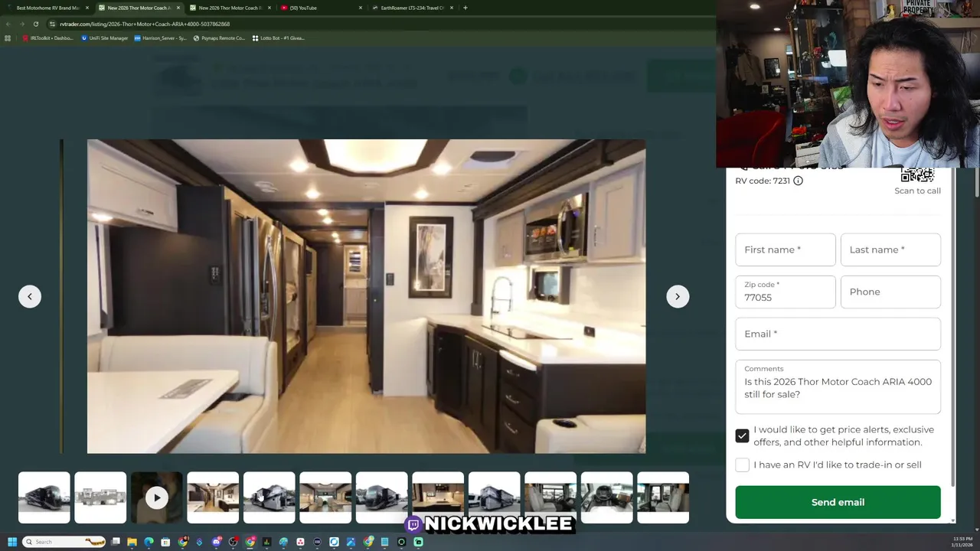Click the Send email button
Image resolution: width=980 pixels, height=551 pixels.
coord(838,502)
